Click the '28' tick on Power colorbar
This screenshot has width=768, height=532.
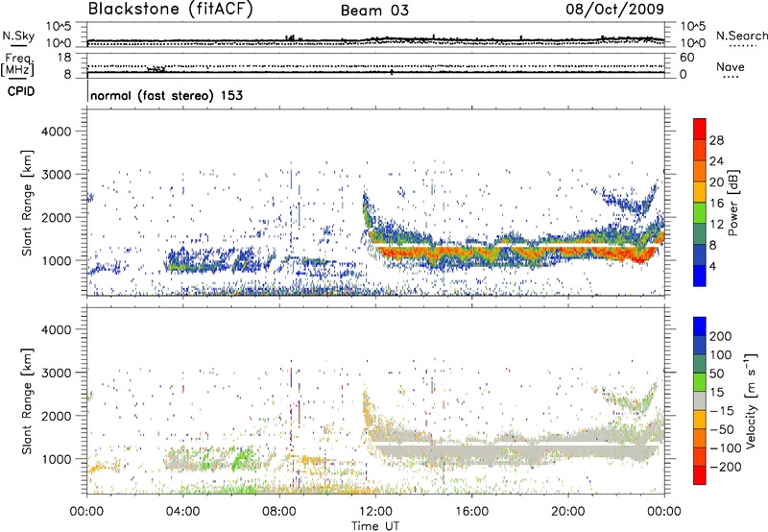(x=716, y=140)
